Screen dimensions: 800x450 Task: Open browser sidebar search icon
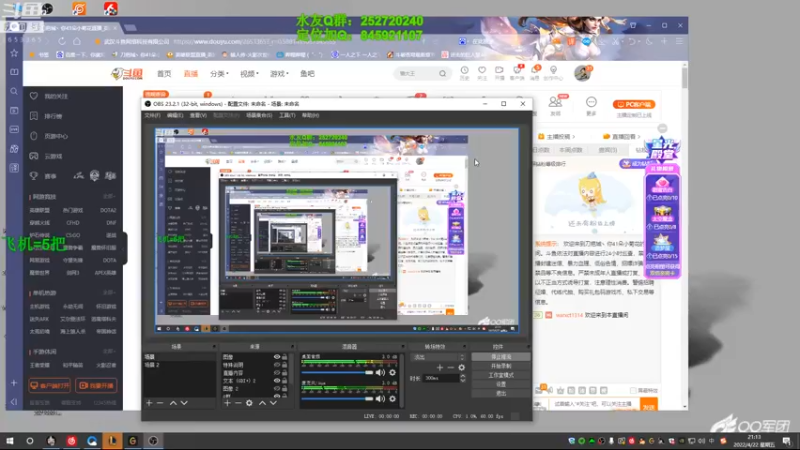coord(14,91)
